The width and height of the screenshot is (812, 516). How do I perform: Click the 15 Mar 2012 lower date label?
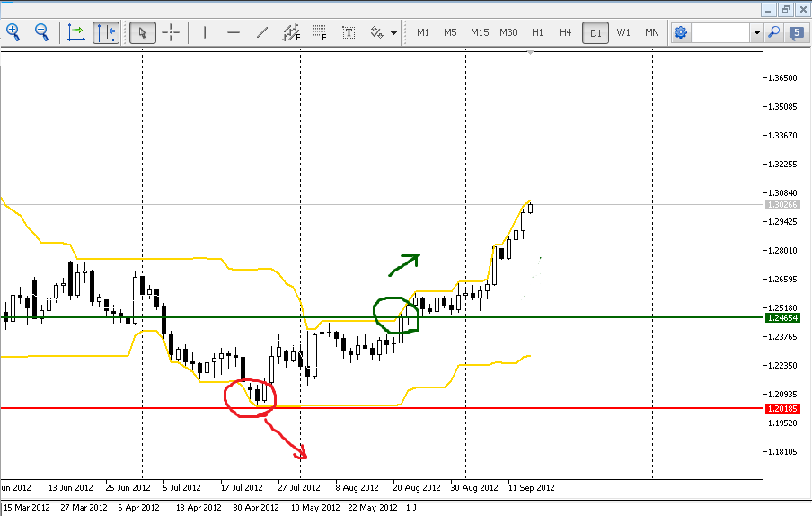(27, 507)
